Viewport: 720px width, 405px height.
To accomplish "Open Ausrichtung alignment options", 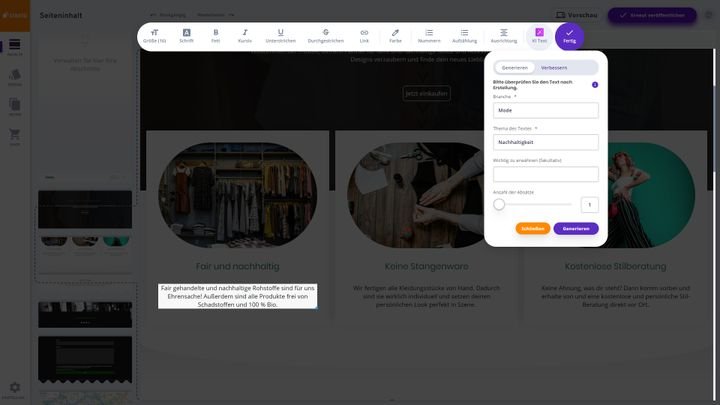I will pyautogui.click(x=504, y=36).
